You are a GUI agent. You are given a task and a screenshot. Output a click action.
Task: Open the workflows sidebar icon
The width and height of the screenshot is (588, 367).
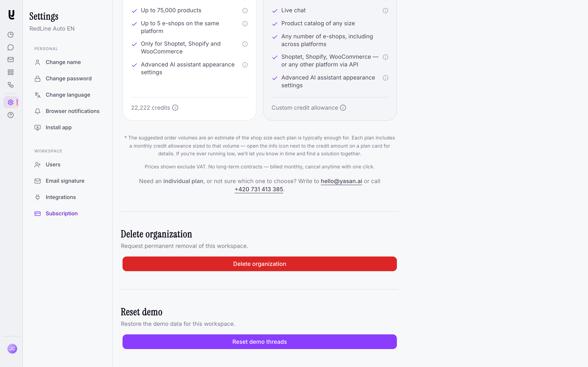coord(10,85)
